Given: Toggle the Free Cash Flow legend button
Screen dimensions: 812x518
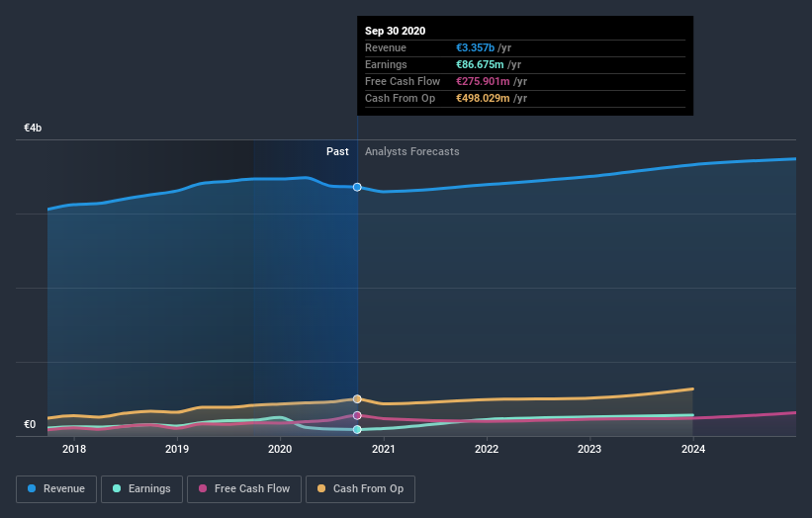Looking at the screenshot, I should click(244, 489).
